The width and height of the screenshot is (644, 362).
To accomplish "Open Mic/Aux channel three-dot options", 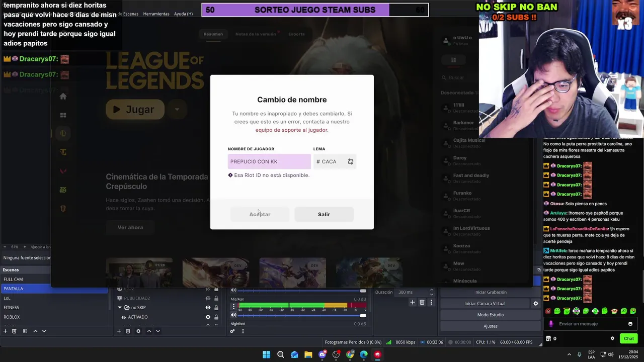I will pos(233,306).
